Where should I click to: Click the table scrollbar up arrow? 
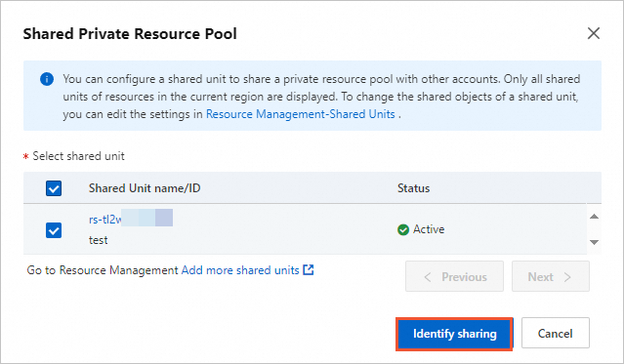point(594,217)
